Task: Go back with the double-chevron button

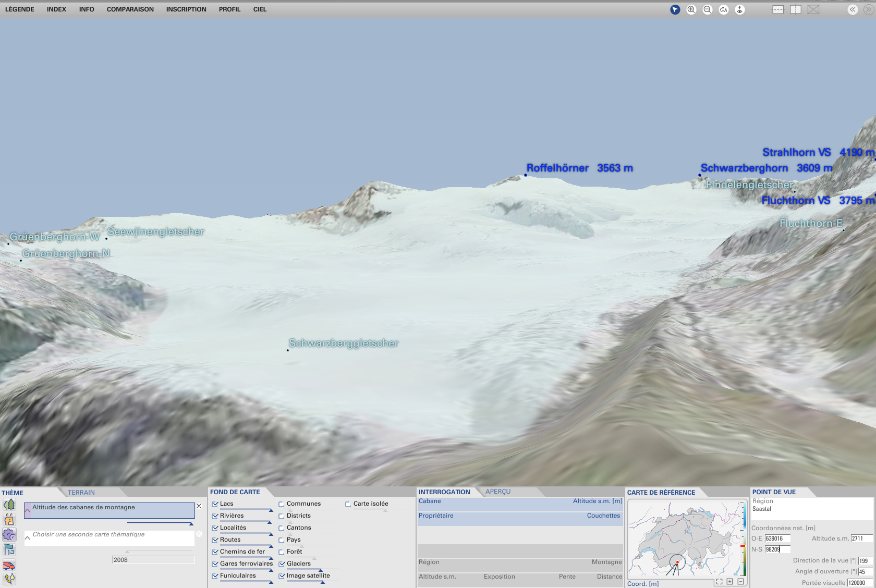Action: 853,9
